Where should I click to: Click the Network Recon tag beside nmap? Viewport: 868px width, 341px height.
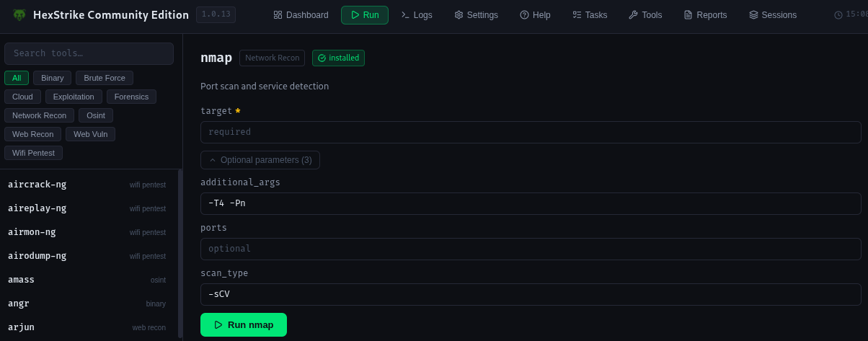click(x=272, y=58)
